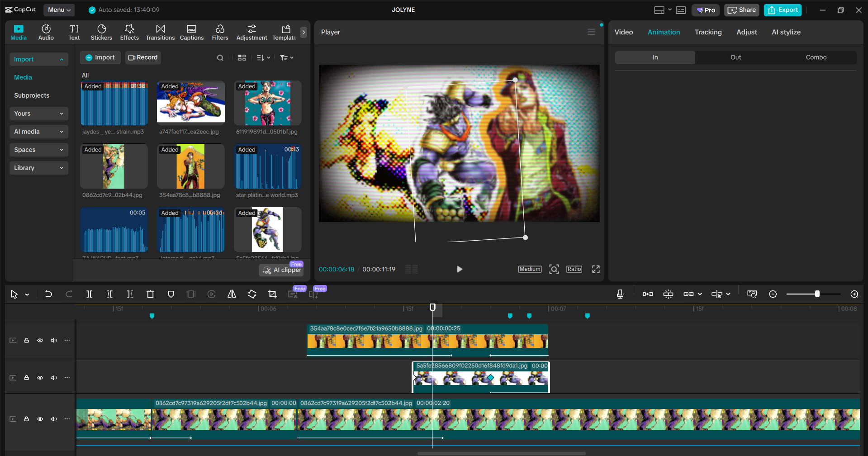This screenshot has height=456, width=868.
Task: Click the Delete left of playhead icon
Action: tap(109, 294)
